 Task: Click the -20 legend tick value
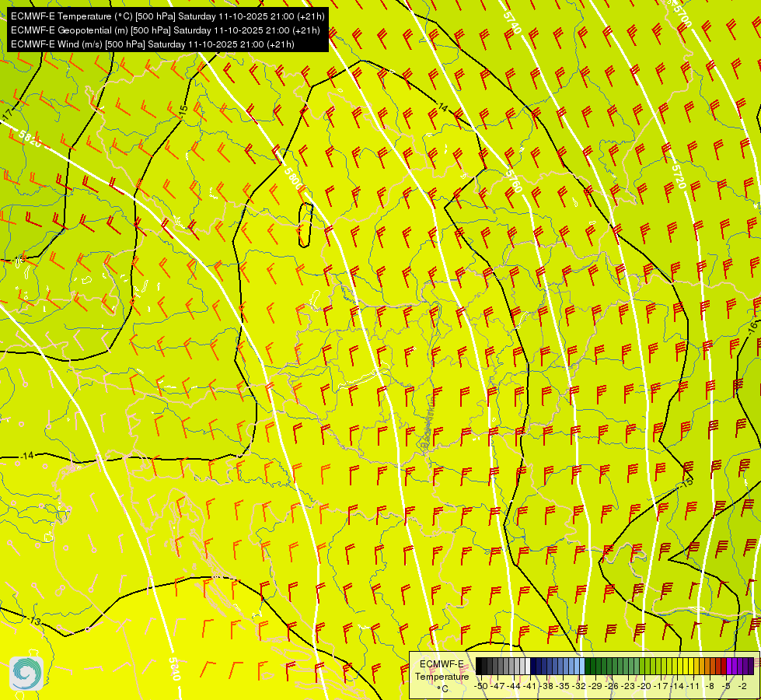644,687
